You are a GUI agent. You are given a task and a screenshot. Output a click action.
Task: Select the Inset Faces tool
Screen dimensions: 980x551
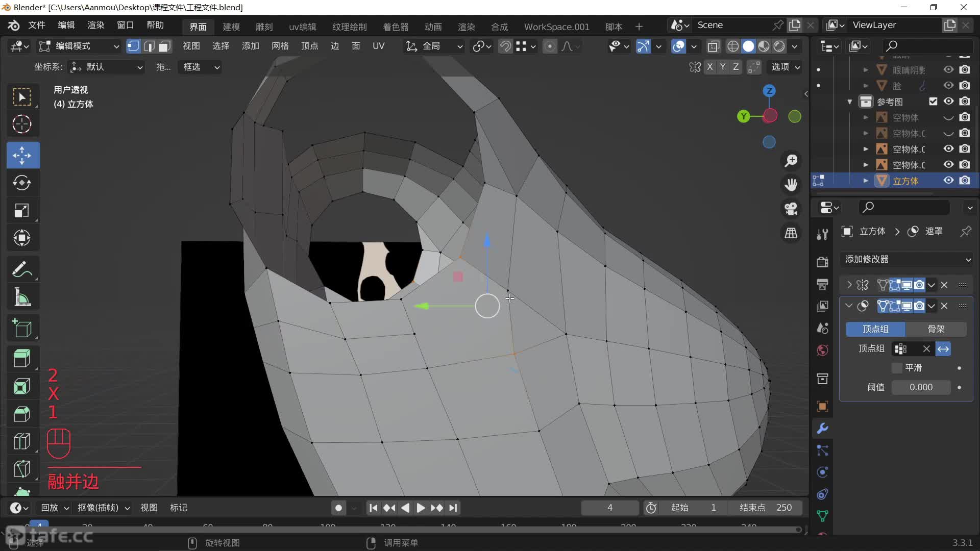[22, 386]
